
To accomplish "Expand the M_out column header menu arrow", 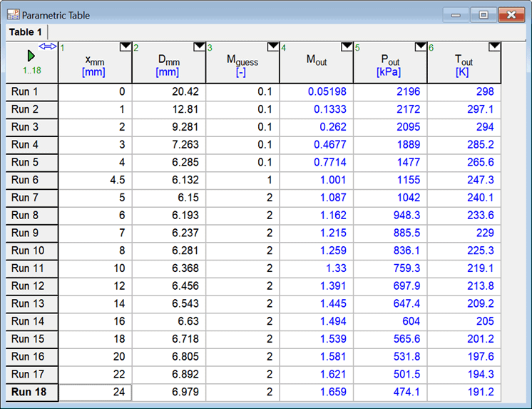I will [x=347, y=47].
